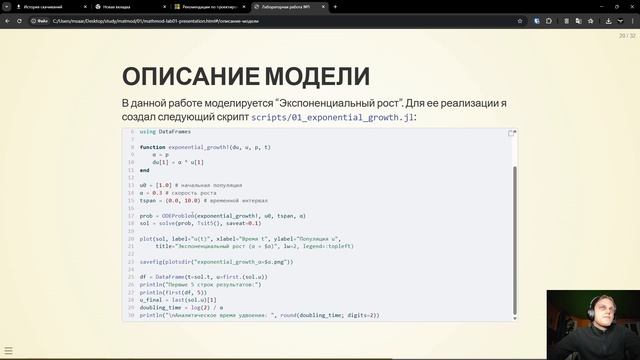Click the slide number 20 / 32 indicator

point(627,36)
